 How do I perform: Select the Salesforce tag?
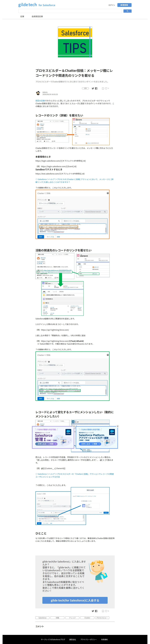[x=43, y=618]
